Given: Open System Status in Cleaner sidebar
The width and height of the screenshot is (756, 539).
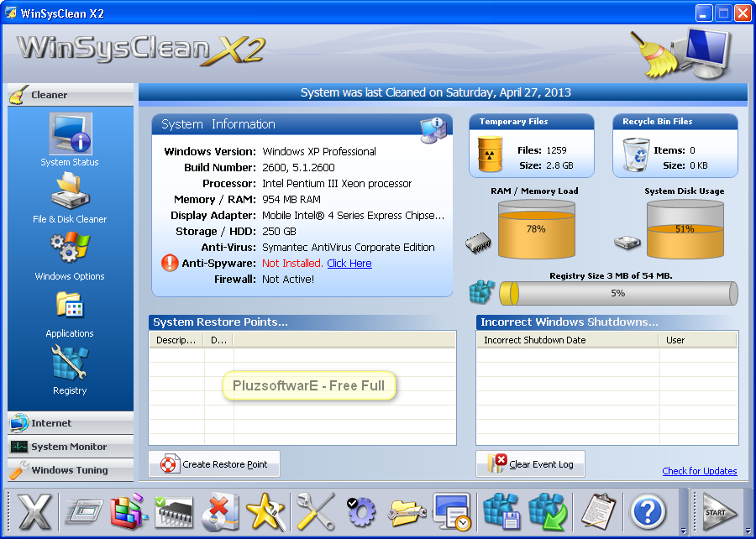Looking at the screenshot, I should tap(71, 139).
